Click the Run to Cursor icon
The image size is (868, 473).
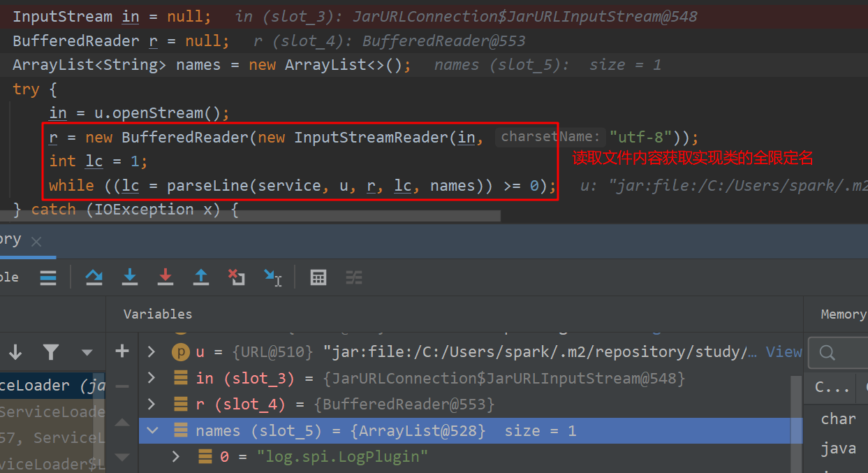(x=273, y=277)
